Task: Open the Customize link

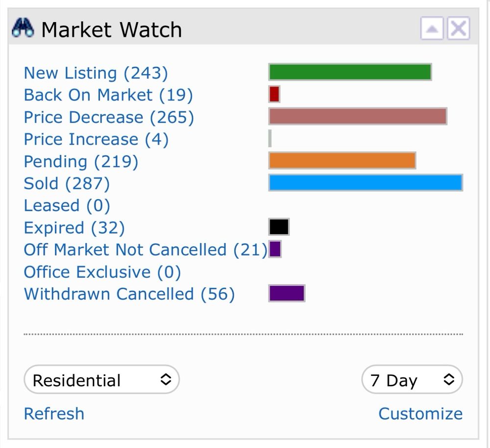Action: click(x=420, y=414)
